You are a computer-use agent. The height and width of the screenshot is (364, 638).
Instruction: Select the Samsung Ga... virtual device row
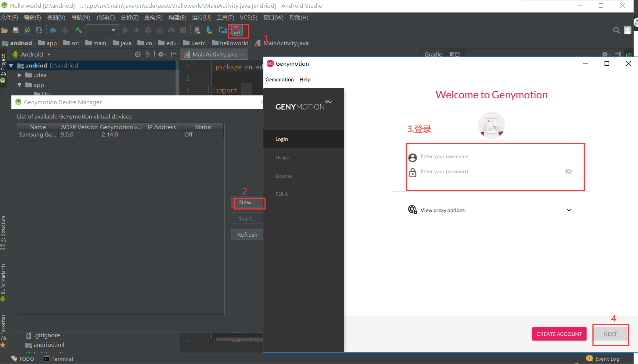pyautogui.click(x=120, y=135)
